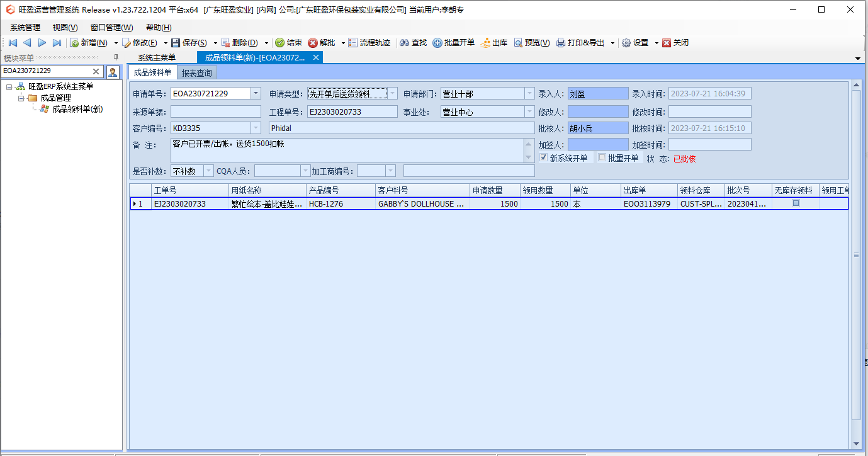The image size is (868, 456).
Task: Open the 事业处 dropdown arrow
Action: pos(529,112)
